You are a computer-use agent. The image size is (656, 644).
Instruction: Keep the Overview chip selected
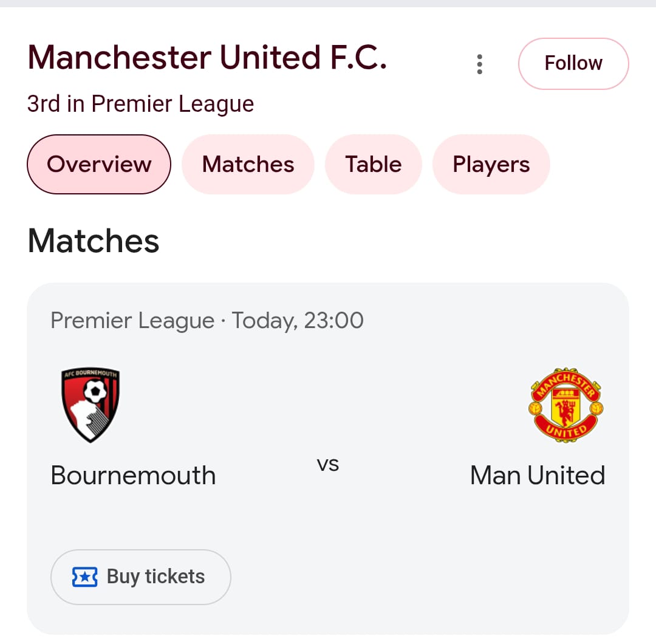click(x=98, y=164)
